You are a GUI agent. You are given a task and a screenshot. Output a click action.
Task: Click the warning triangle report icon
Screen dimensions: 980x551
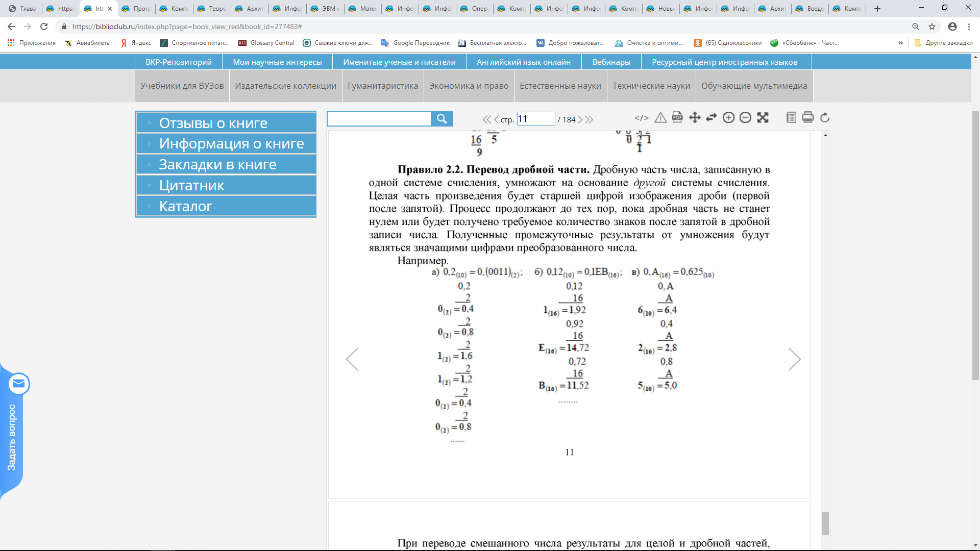pos(660,118)
